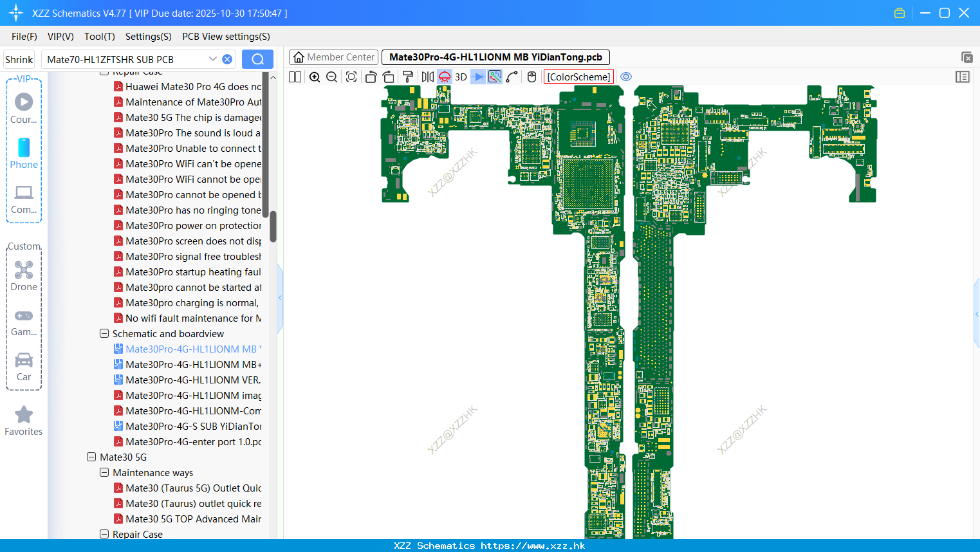The width and height of the screenshot is (980, 552).
Task: Open 'Mate30Pro power on protection' case
Action: coord(187,225)
